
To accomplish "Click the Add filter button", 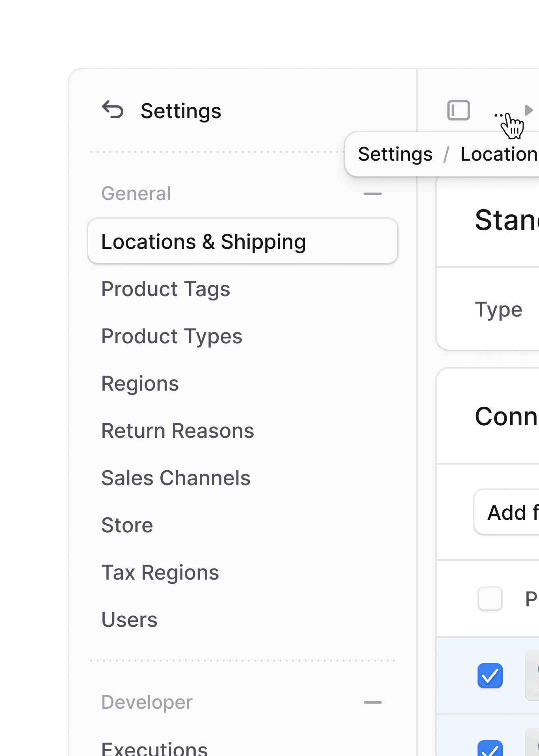I will point(507,512).
